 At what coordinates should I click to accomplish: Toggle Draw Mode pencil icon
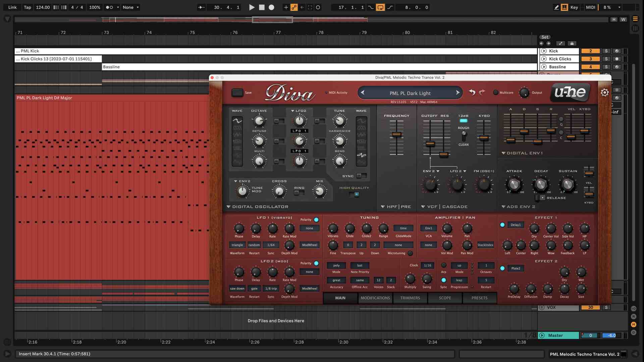556,7
